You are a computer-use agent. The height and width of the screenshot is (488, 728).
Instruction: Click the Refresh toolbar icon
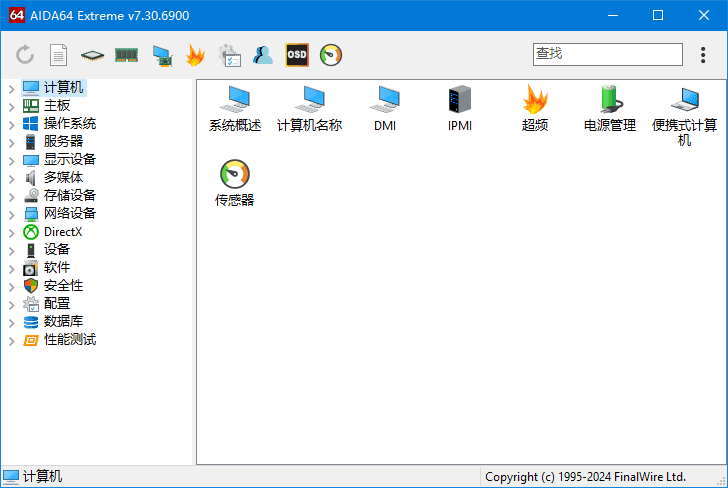point(25,55)
